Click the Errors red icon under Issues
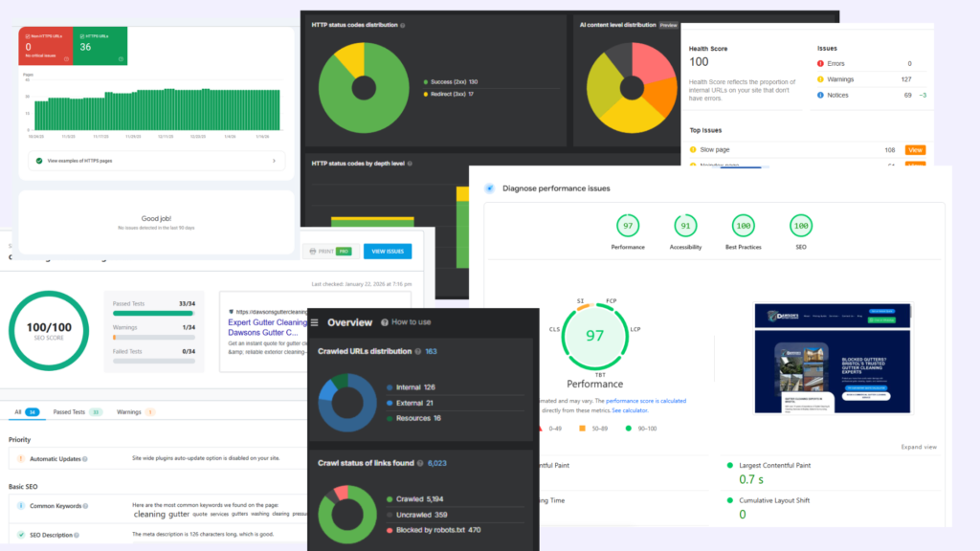Screen dimensions: 980x551 point(821,63)
